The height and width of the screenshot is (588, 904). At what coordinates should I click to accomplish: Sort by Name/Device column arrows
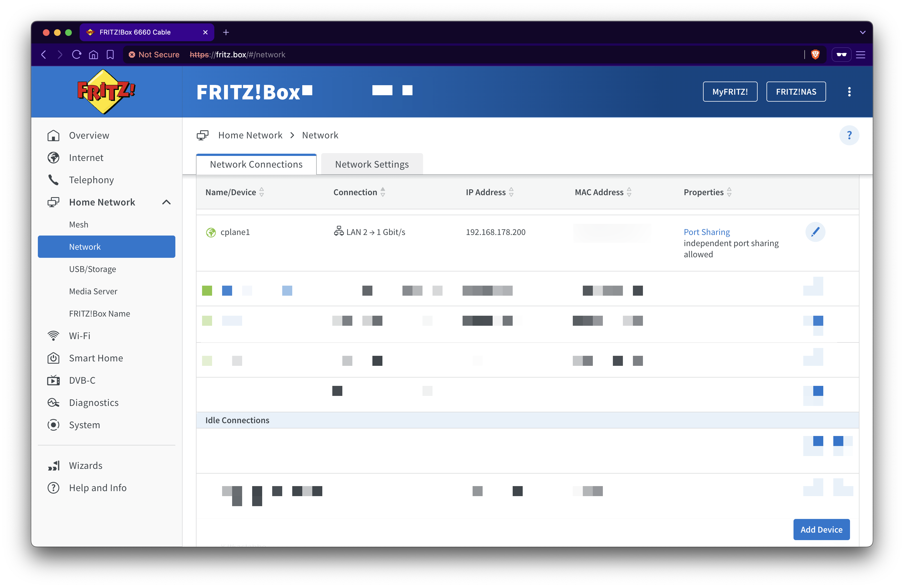click(262, 192)
